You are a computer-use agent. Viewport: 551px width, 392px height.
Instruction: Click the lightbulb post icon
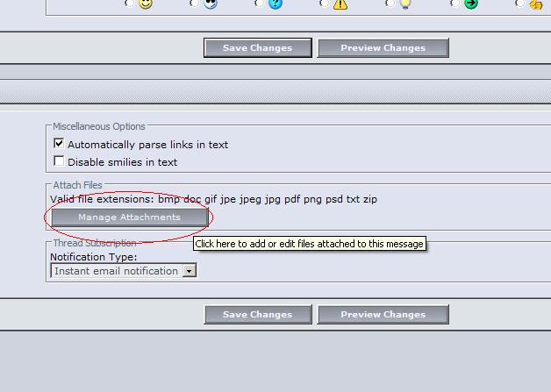pos(405,4)
